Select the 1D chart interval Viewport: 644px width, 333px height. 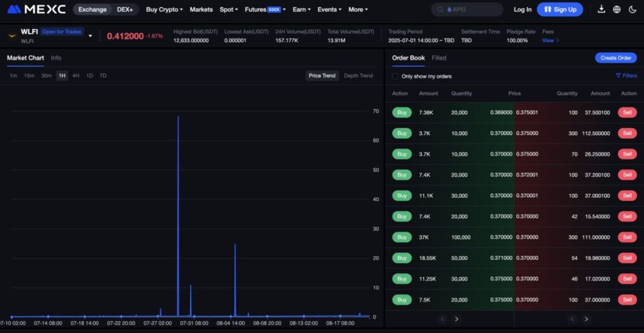[x=89, y=76]
